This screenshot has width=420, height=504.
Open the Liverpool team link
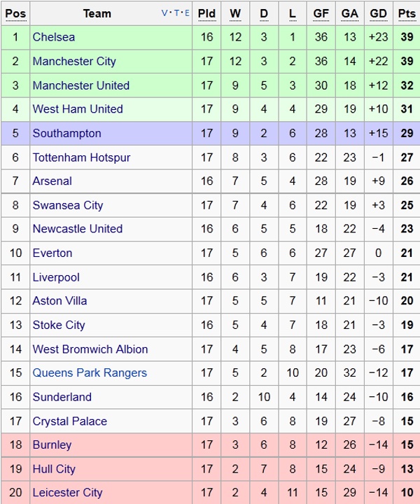56,278
